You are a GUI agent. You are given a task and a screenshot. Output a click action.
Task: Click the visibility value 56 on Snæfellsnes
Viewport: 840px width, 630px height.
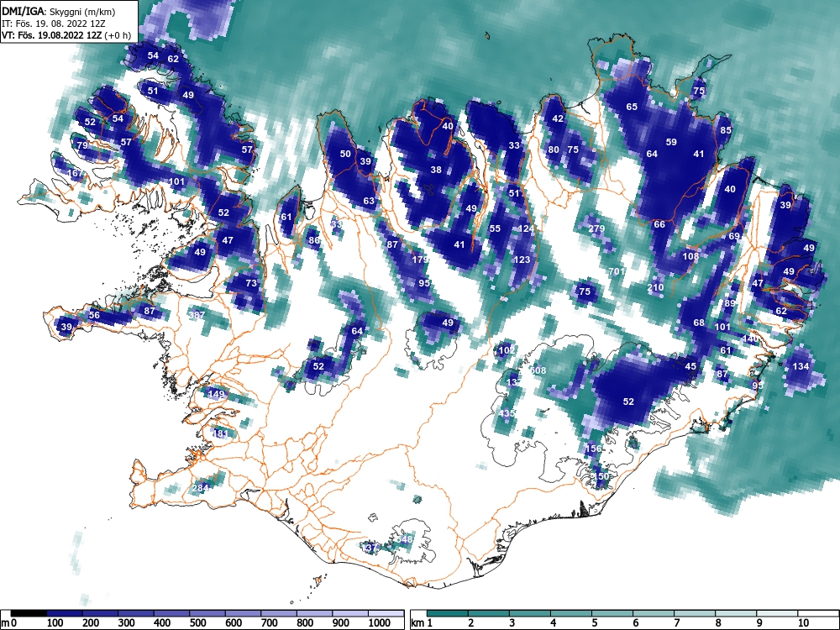click(94, 315)
